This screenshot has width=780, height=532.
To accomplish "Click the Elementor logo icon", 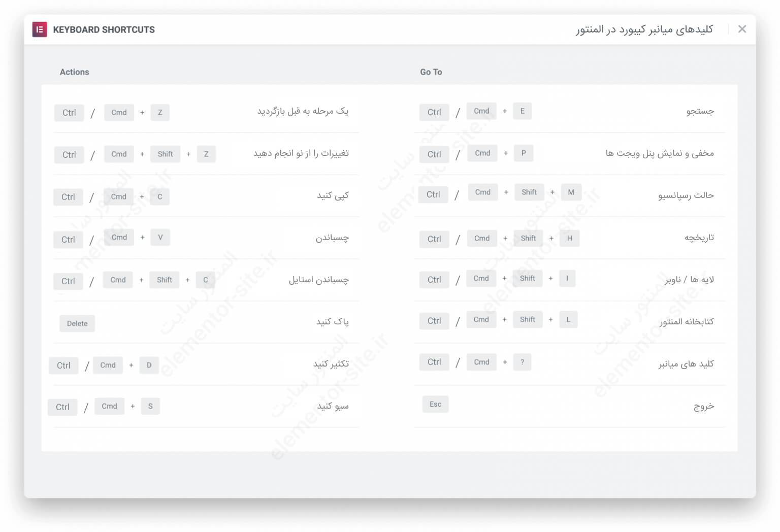I will point(40,29).
